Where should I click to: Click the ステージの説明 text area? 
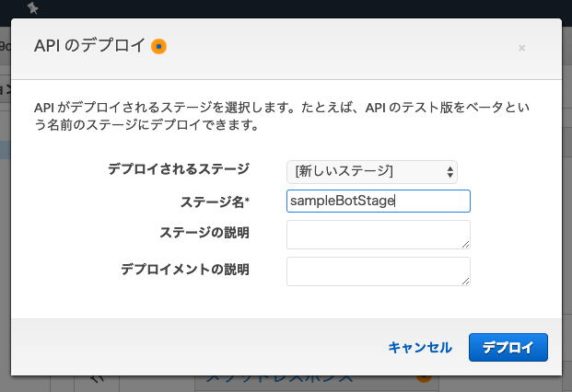(x=379, y=235)
